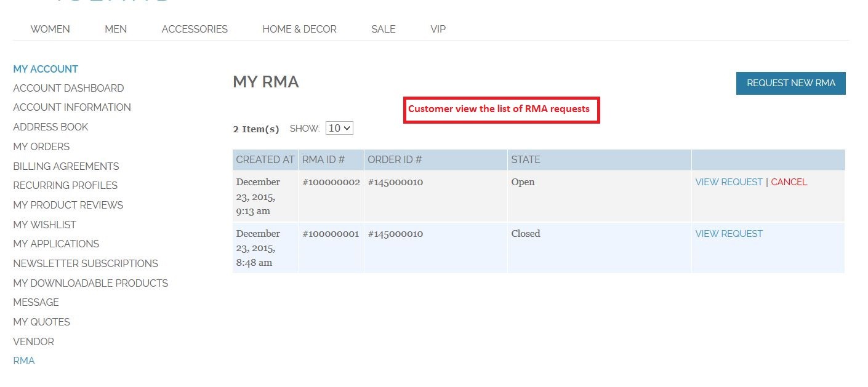Open the ACCESSORIES navigation menu
The height and width of the screenshot is (387, 868).
195,29
